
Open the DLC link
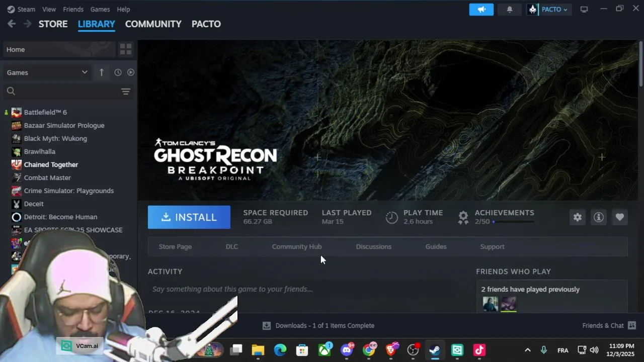(x=232, y=247)
